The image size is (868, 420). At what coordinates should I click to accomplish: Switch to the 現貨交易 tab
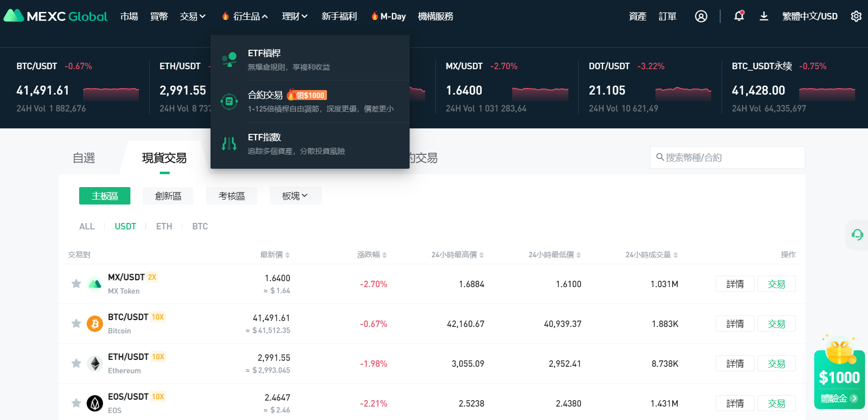point(164,158)
